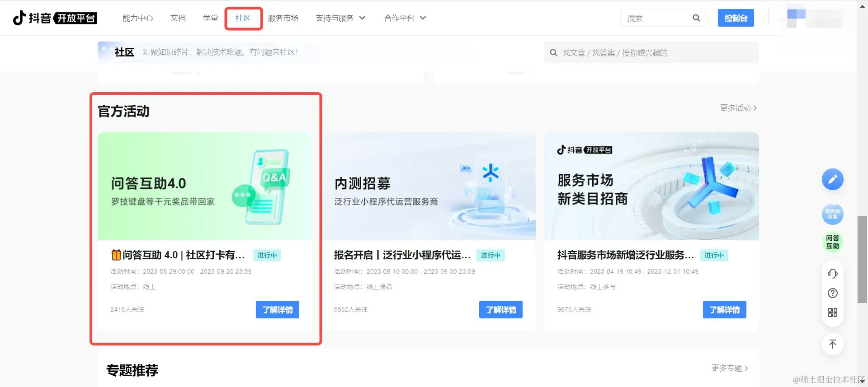
Task: Click the vertical page scrollbar thumb
Action: [863, 259]
